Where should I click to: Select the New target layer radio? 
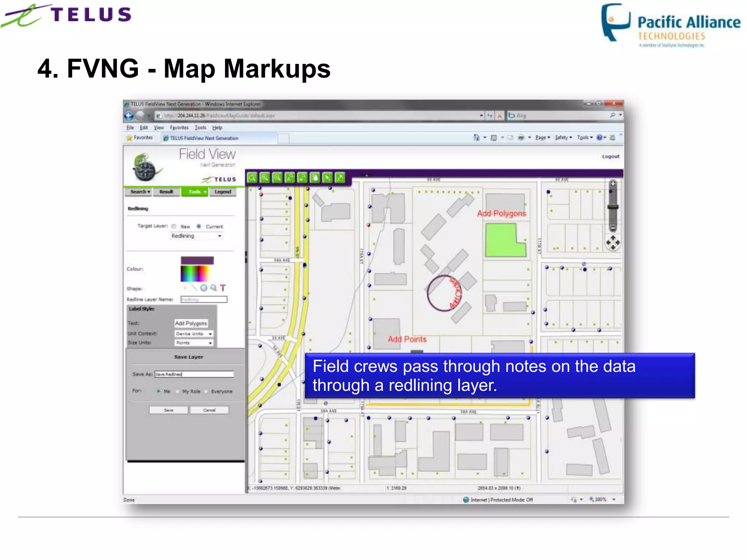click(174, 226)
